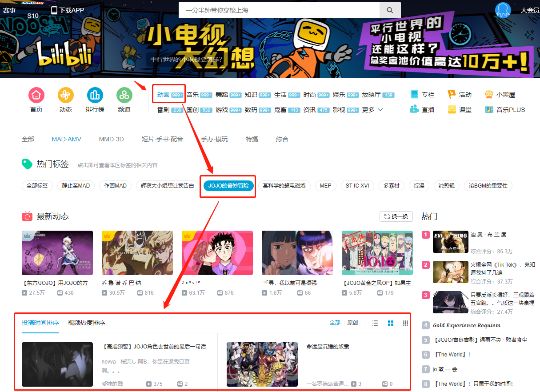Screen dimensions: 540x392
Task: Select the 辉夜大小姐想让我告白 tag
Action: (x=168, y=186)
